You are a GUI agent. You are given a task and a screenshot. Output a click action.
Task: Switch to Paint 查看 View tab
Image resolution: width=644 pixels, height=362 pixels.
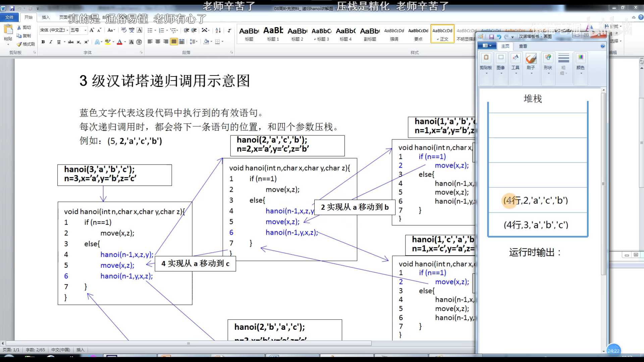[523, 46]
